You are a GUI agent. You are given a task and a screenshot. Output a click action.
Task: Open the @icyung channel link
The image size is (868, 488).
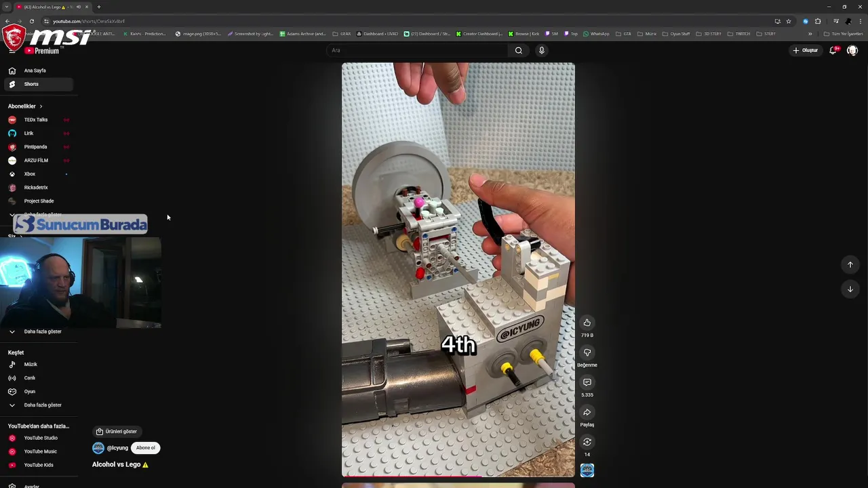tap(117, 448)
